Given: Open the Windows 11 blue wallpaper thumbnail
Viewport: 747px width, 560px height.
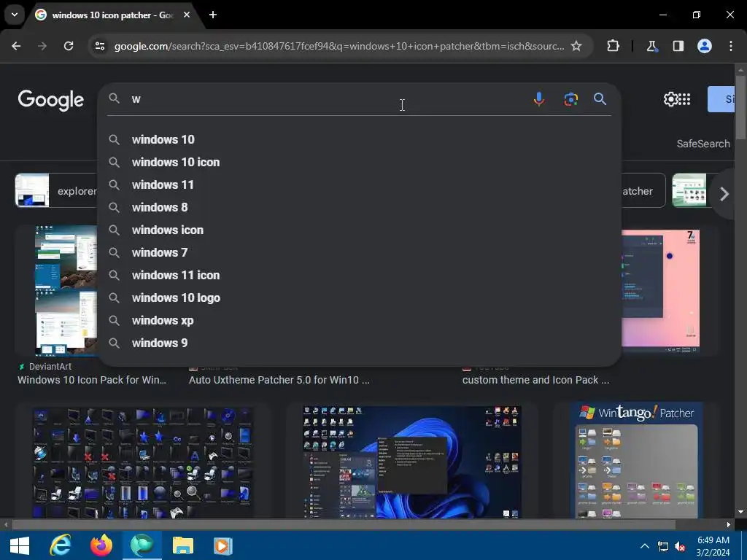Looking at the screenshot, I should [412, 462].
